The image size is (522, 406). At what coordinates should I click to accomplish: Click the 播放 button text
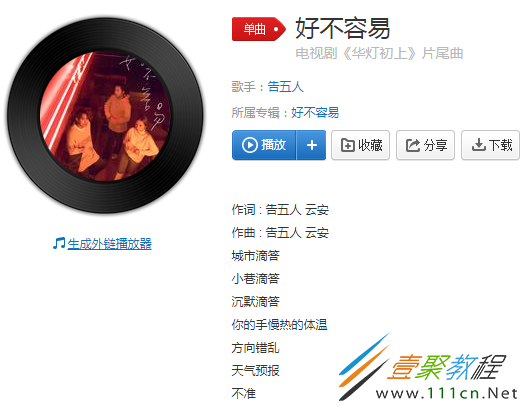click(273, 145)
